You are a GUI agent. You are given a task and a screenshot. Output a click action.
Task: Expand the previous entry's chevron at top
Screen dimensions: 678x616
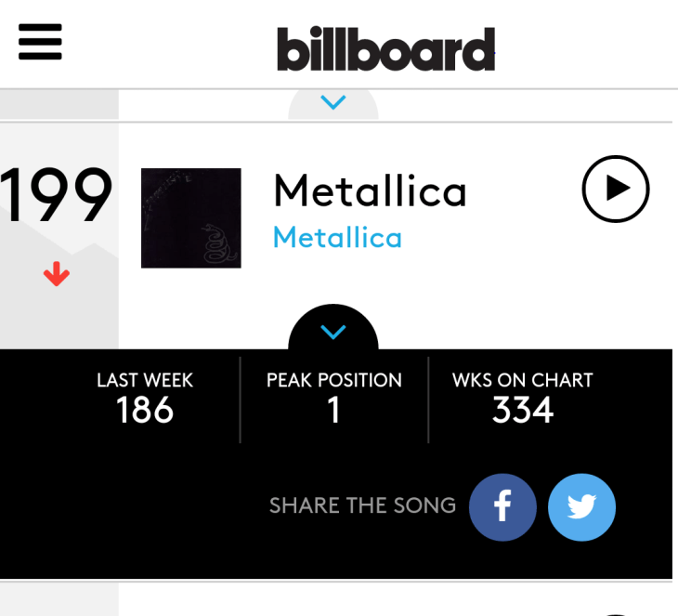click(333, 103)
